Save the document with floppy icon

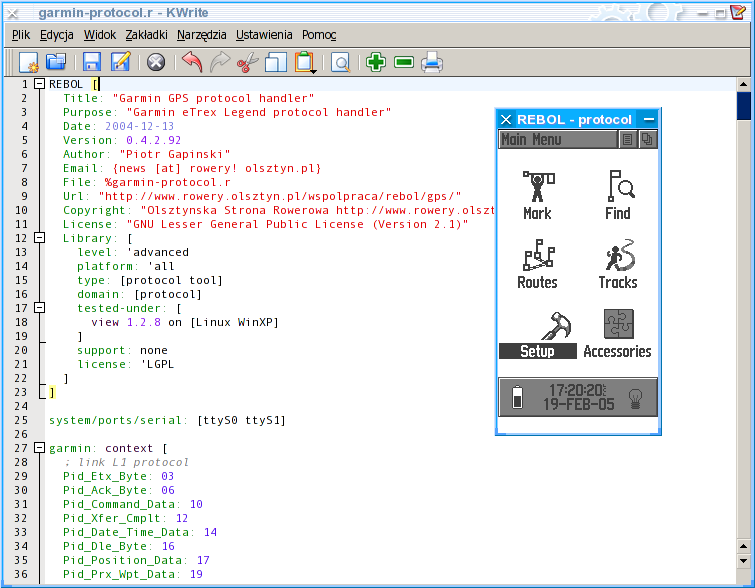[91, 62]
